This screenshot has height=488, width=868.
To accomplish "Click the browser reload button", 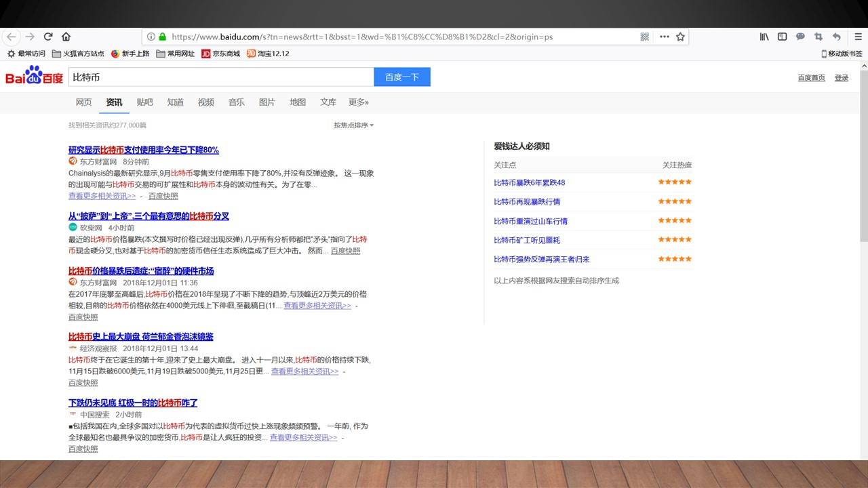I will [x=48, y=37].
